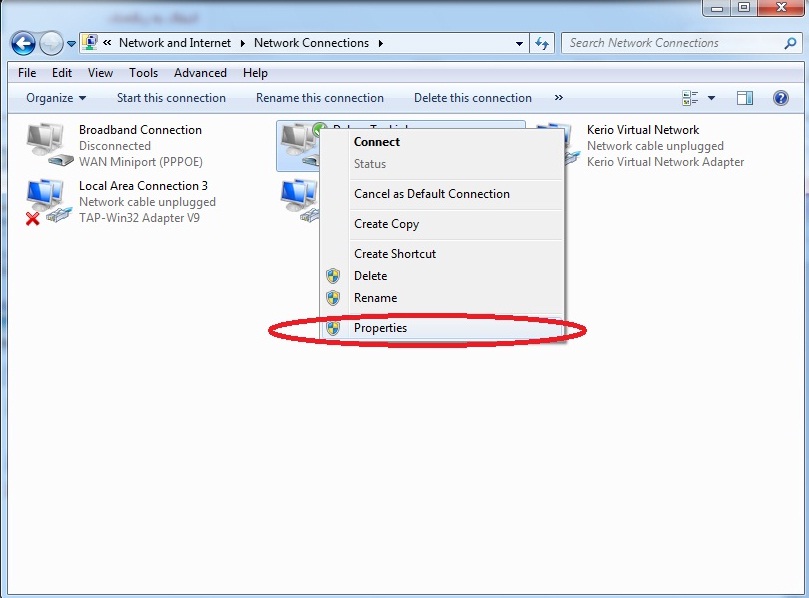Viewport: 809px width, 598px height.
Task: Click the Forward navigation arrow button
Action: point(51,43)
